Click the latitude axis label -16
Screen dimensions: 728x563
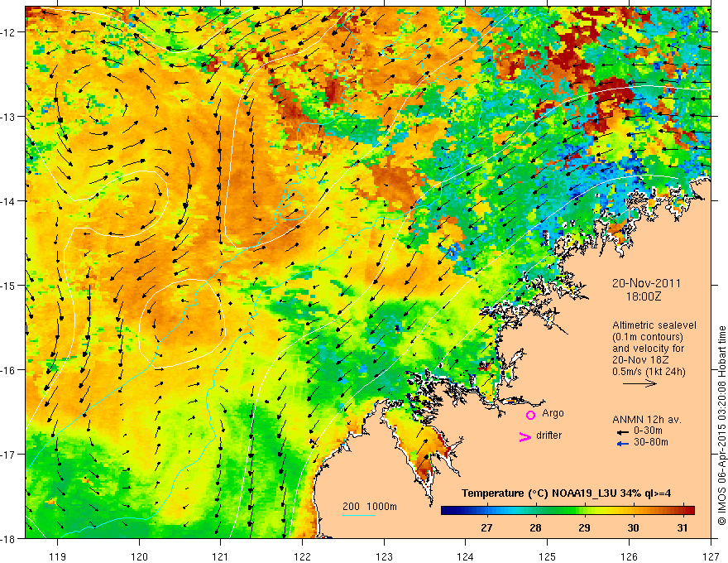click(x=8, y=370)
